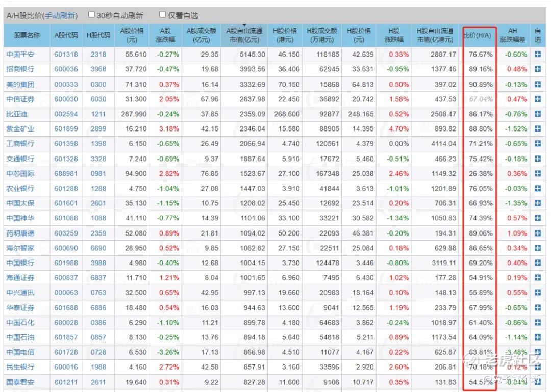Sort by A股代码 column header
551x392 pixels.
click(66, 35)
